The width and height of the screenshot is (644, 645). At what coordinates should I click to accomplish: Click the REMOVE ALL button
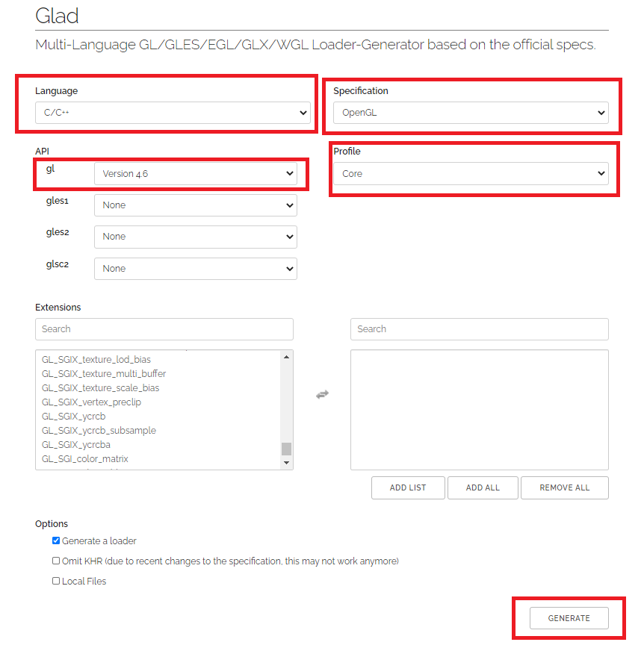coord(564,487)
